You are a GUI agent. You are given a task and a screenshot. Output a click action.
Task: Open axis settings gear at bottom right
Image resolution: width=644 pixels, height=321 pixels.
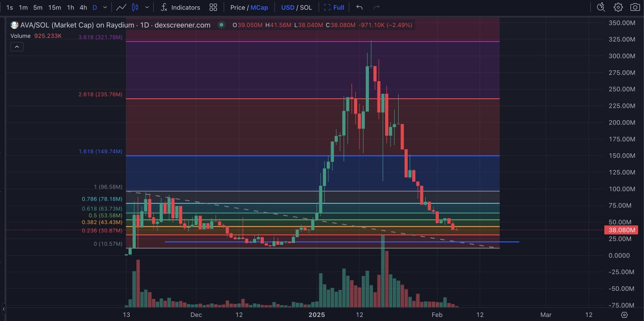625,315
